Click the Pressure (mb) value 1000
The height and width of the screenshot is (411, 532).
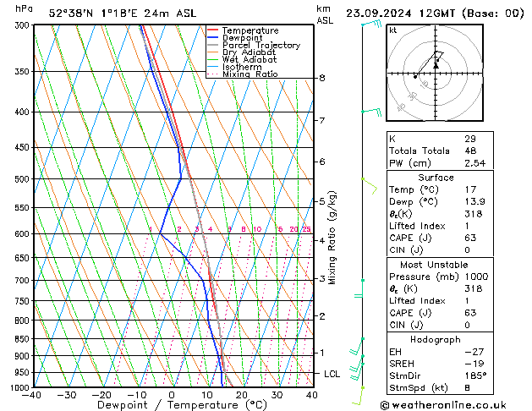pos(476,277)
